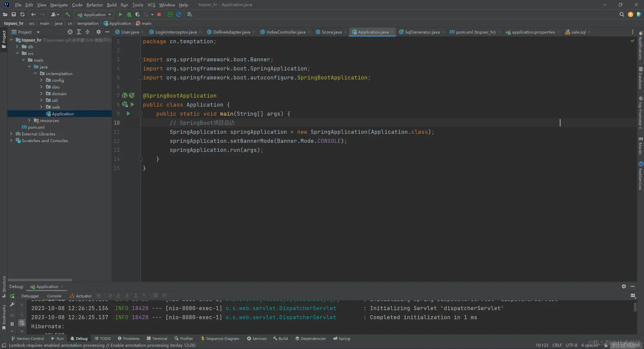Start debugging with the green bug icon

click(129, 14)
